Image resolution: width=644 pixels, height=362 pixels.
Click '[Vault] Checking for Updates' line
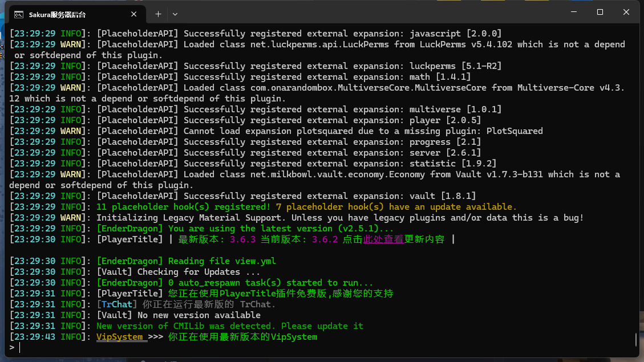135,272
